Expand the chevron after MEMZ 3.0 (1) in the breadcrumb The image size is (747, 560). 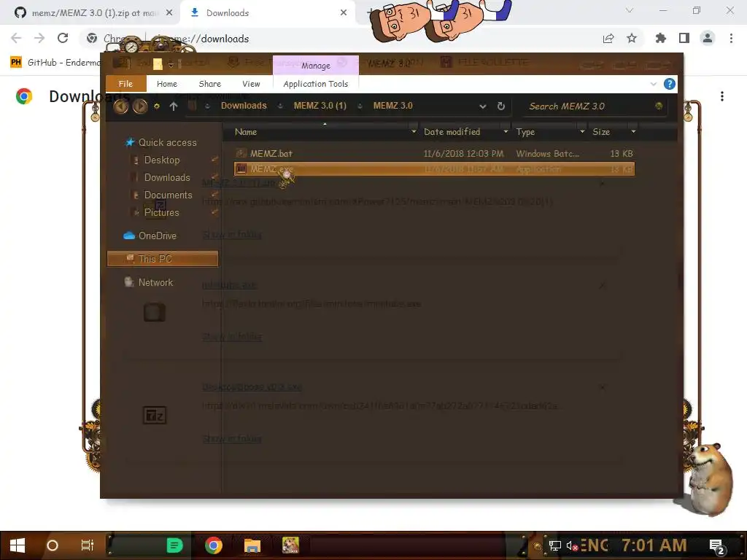[360, 106]
